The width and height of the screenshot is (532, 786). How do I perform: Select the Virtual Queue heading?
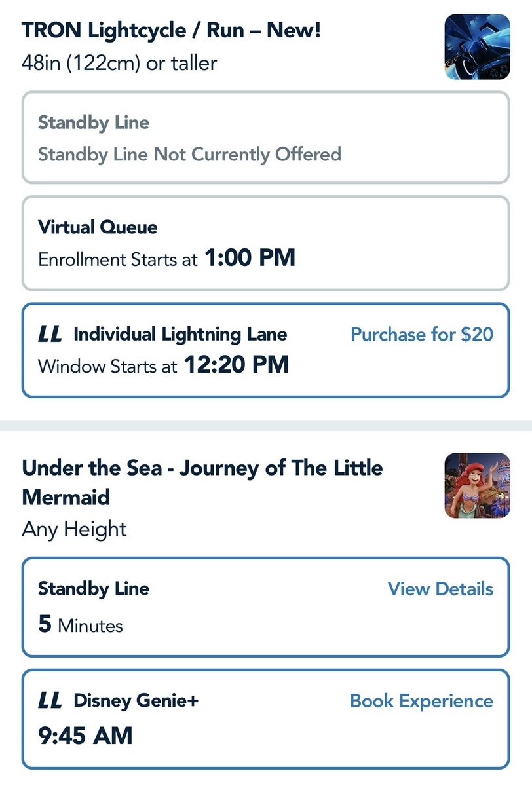98,227
